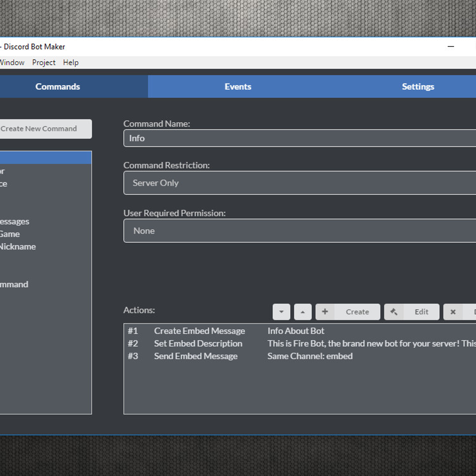This screenshot has height=476, width=476.
Task: Select the command ending in Nickname
Action: point(18,247)
